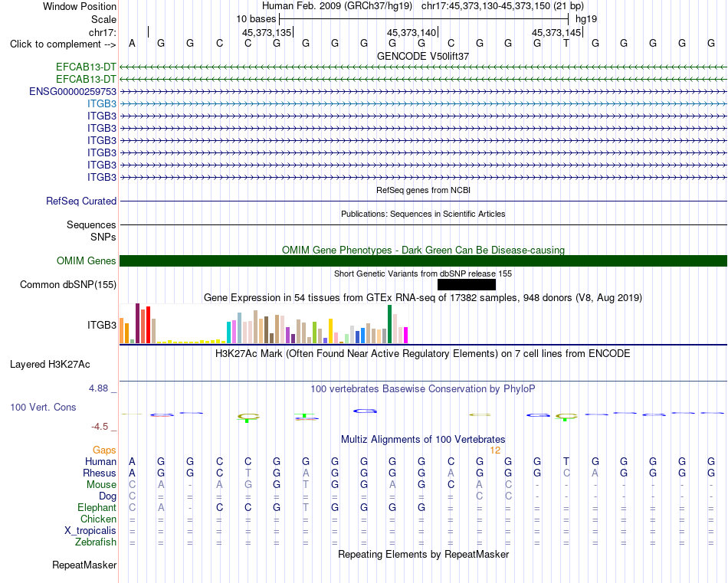Open the RefSeq Curated track label
This screenshot has width=728, height=583.
click(81, 201)
